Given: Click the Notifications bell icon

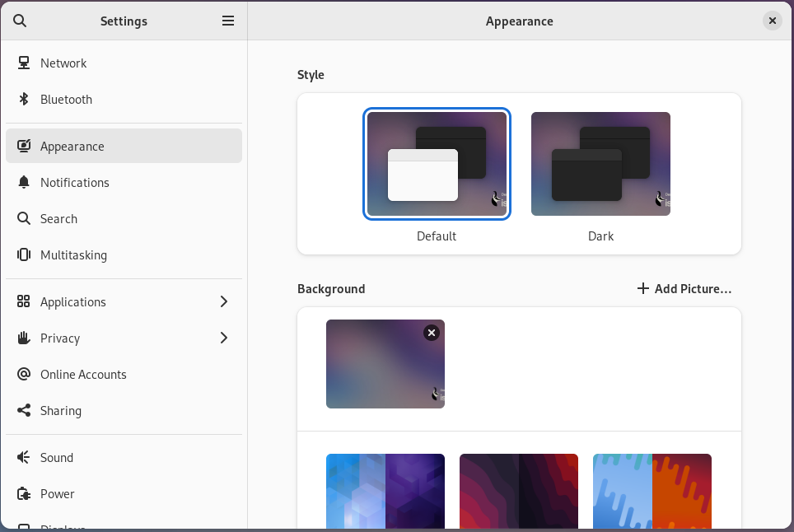Looking at the screenshot, I should pyautogui.click(x=24, y=183).
